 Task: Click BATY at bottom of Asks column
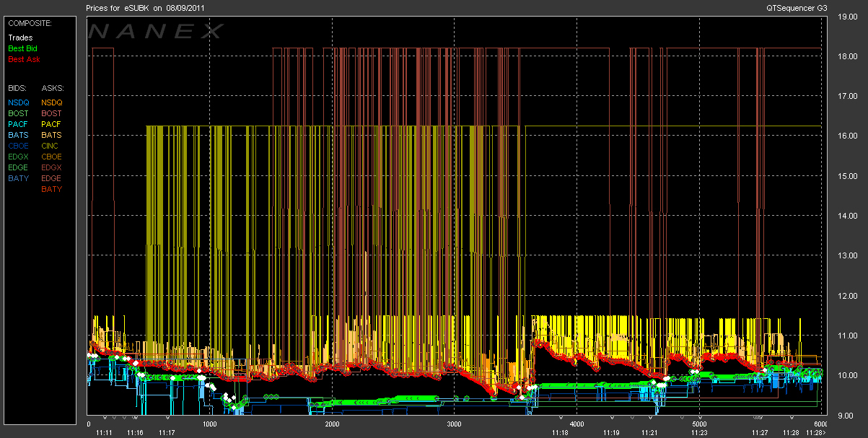tap(52, 189)
